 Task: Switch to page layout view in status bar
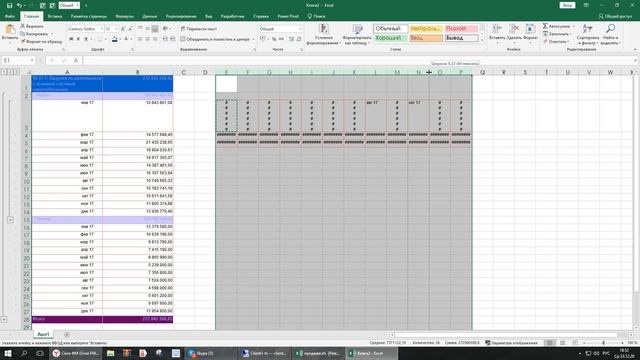click(x=562, y=343)
